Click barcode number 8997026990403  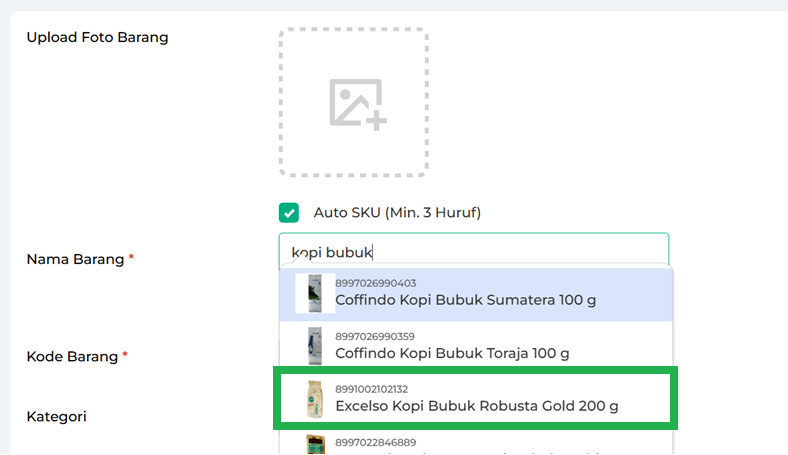[x=375, y=283]
